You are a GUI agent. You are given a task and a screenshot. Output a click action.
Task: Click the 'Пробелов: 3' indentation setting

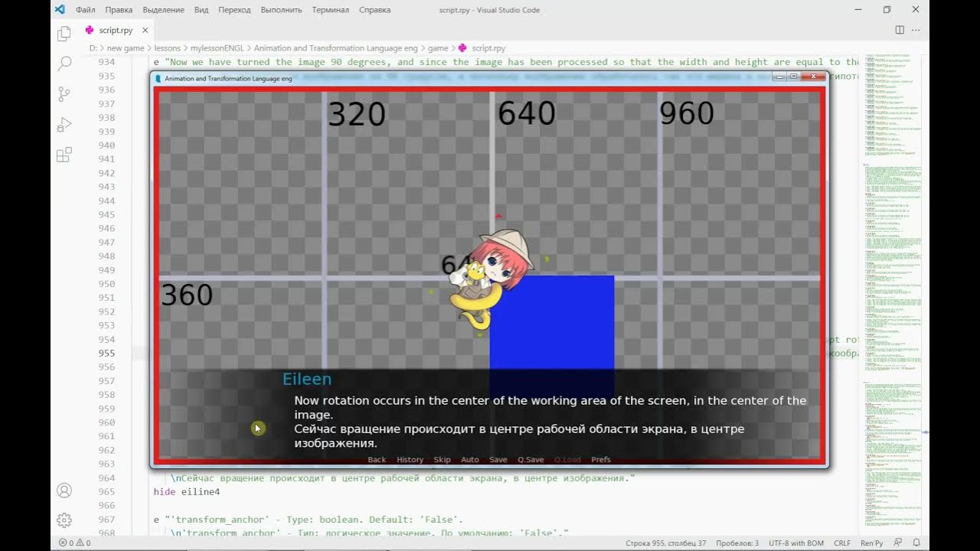coord(737,543)
